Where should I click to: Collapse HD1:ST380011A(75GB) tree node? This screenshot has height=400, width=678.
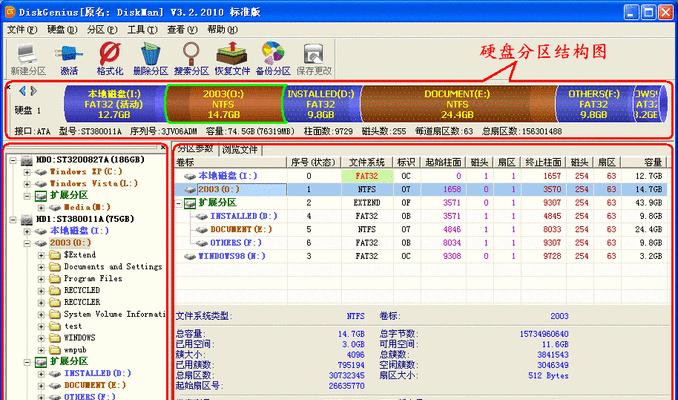(13, 219)
